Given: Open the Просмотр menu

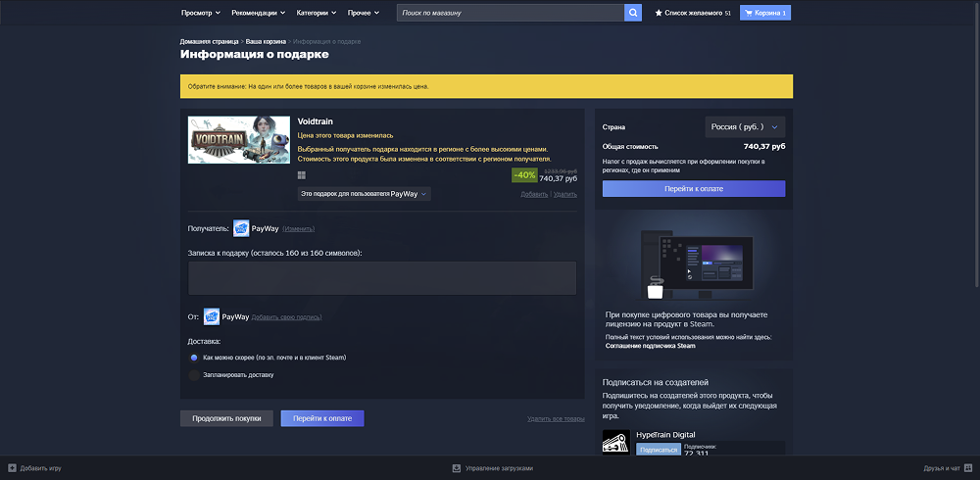Looking at the screenshot, I should click(201, 13).
